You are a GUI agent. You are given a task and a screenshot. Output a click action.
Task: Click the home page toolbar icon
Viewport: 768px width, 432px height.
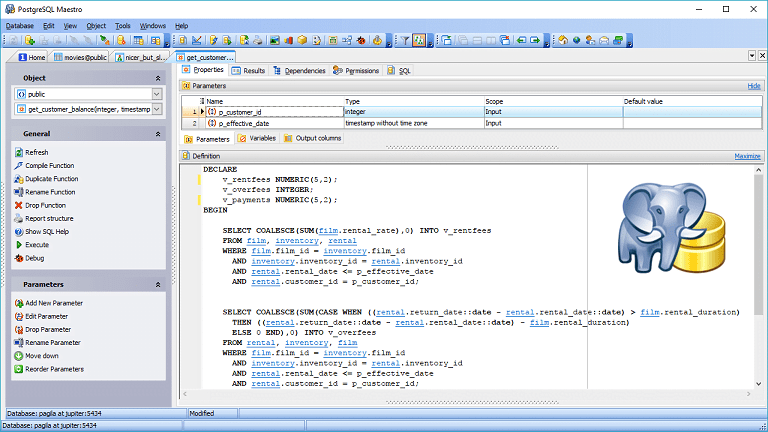click(563, 41)
